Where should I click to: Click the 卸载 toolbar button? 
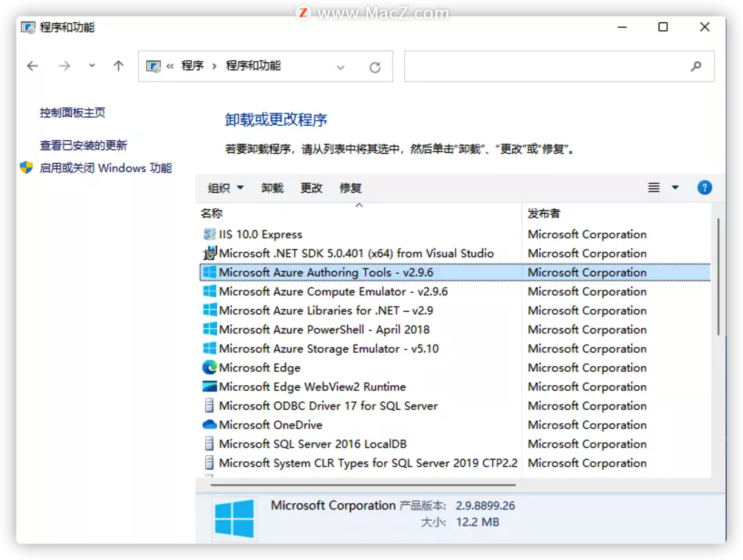click(272, 188)
